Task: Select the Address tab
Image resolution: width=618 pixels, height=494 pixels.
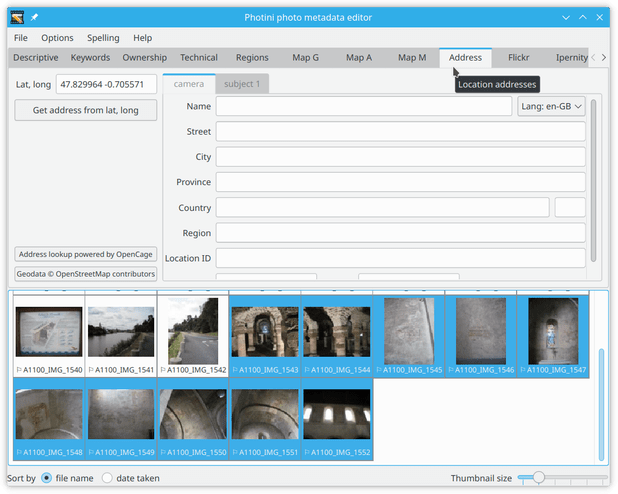Action: (465, 58)
